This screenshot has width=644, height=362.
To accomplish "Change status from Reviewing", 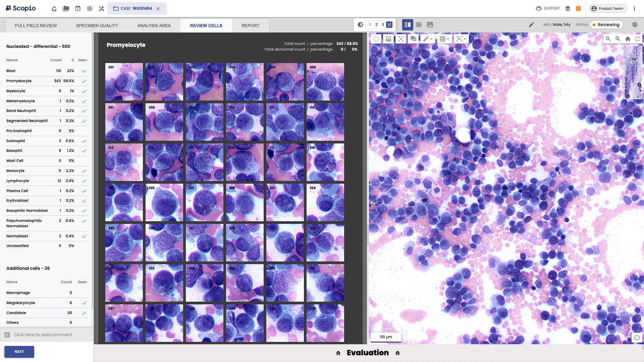I will [606, 24].
